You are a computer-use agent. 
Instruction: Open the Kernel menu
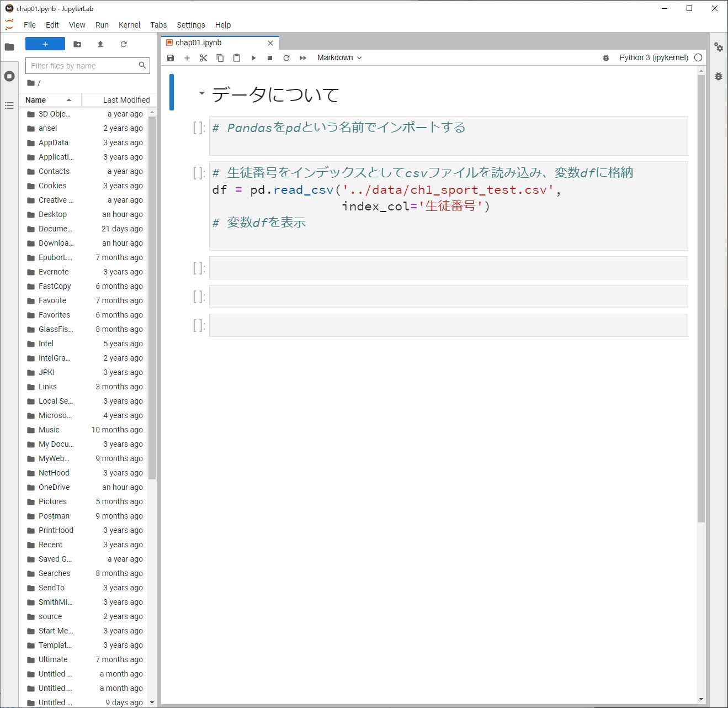(129, 25)
